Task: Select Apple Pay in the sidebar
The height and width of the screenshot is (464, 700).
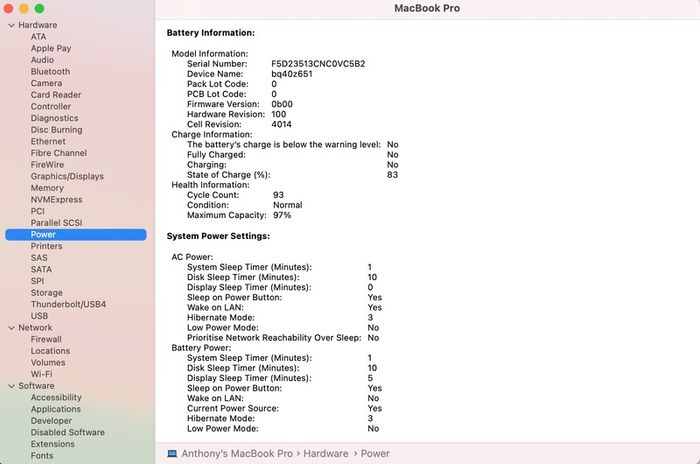Action: (x=51, y=48)
